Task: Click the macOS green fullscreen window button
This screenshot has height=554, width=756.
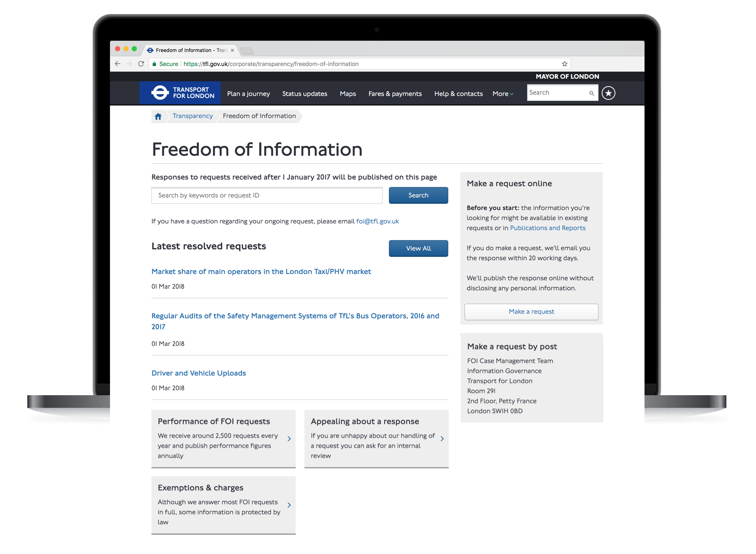Action: tap(134, 49)
